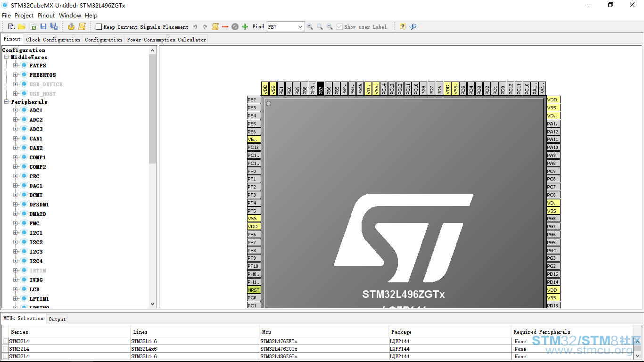Expand the FMC tree node
644x362 pixels.
tap(16, 223)
